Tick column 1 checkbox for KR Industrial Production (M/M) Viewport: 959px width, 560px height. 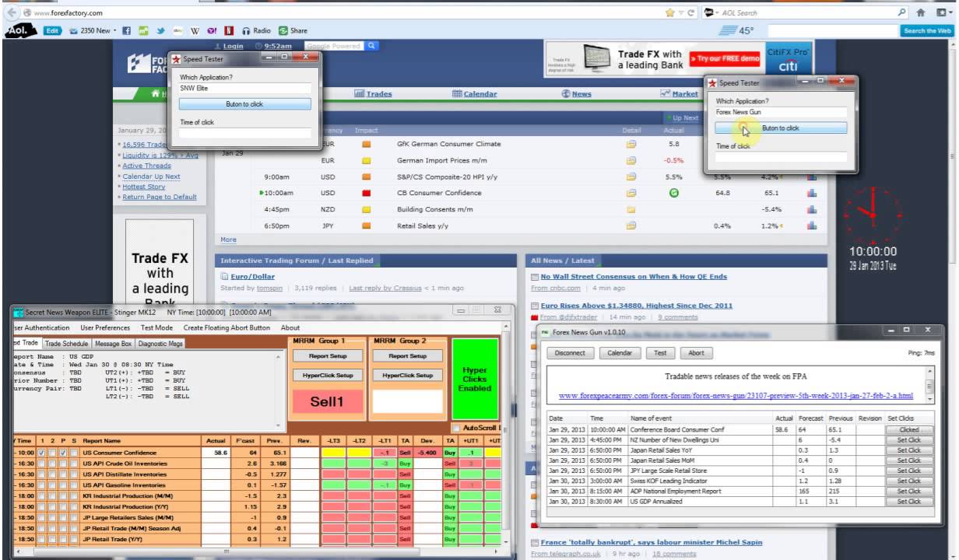pos(42,495)
